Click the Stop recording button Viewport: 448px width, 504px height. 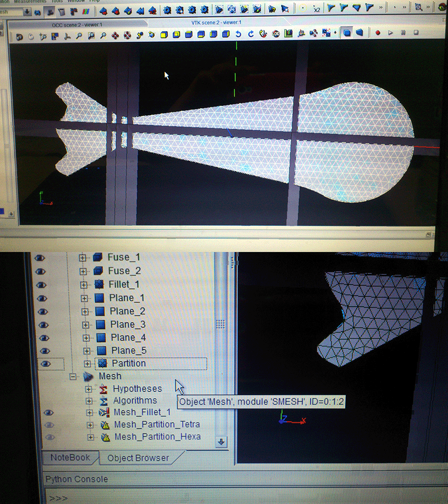point(416,32)
